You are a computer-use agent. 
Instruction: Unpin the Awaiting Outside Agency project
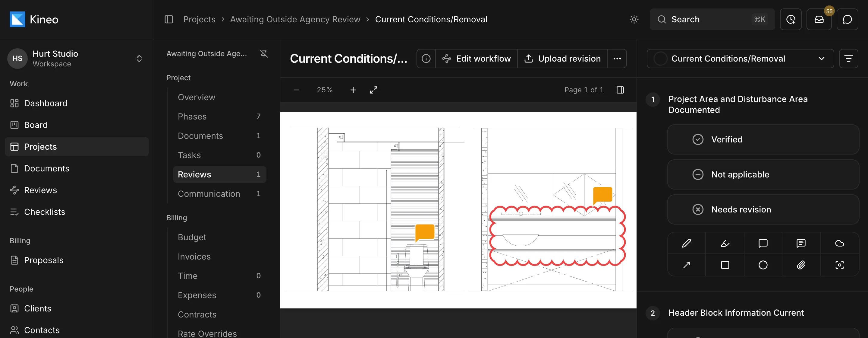tap(264, 53)
